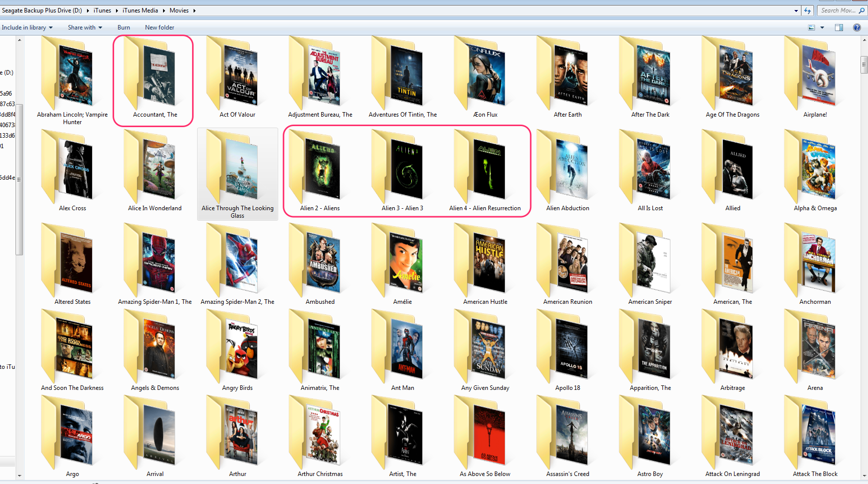Click the Burn toolbar button

(124, 28)
